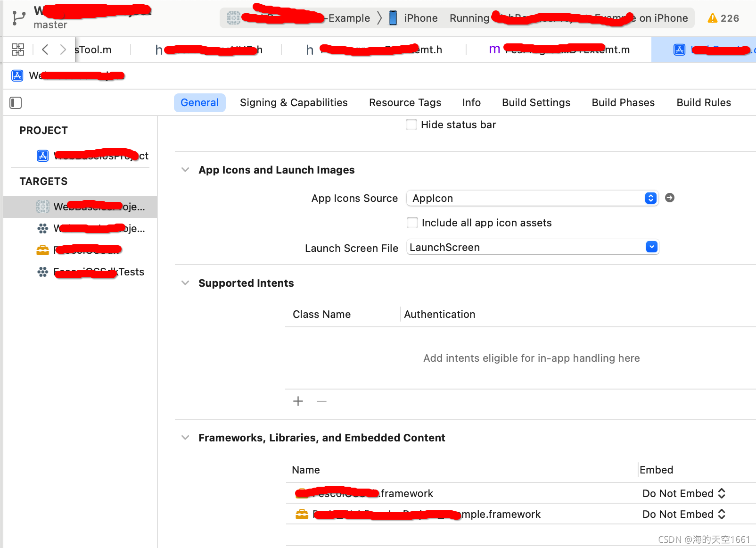
Task: Click the project icon in breadcrumb bar
Action: [x=17, y=75]
